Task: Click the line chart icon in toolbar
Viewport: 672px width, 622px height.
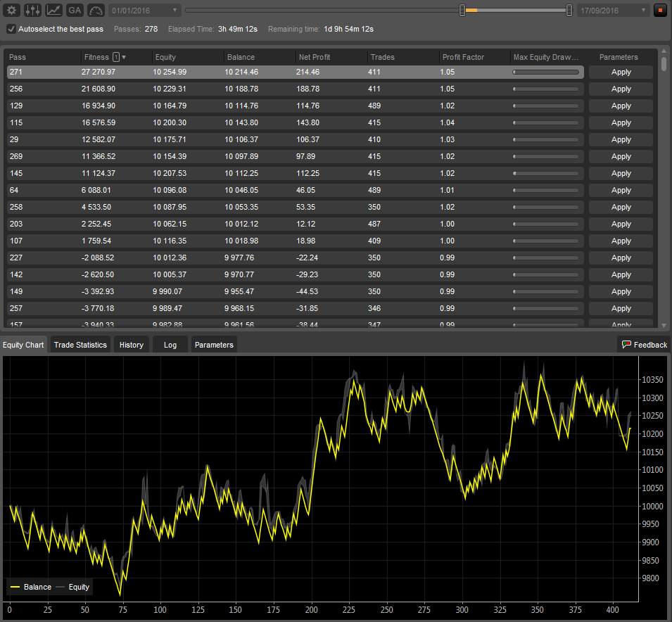Action: click(x=53, y=10)
